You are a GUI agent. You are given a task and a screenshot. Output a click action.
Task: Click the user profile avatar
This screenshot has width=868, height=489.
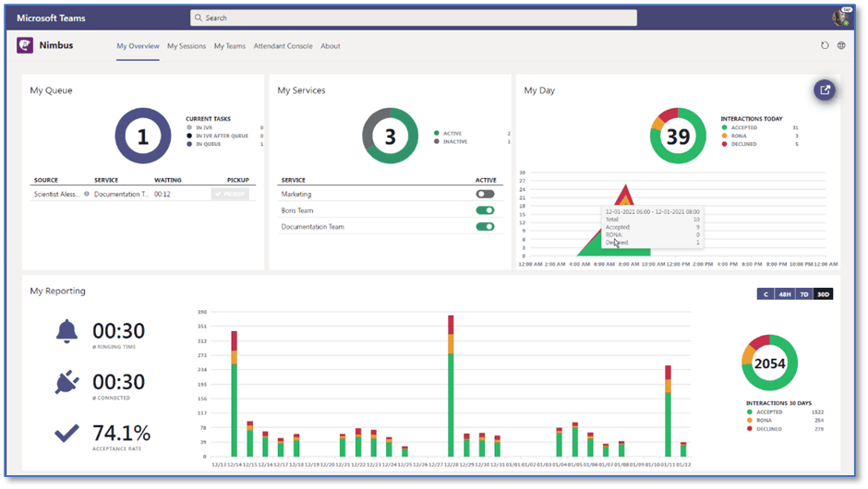pos(841,18)
